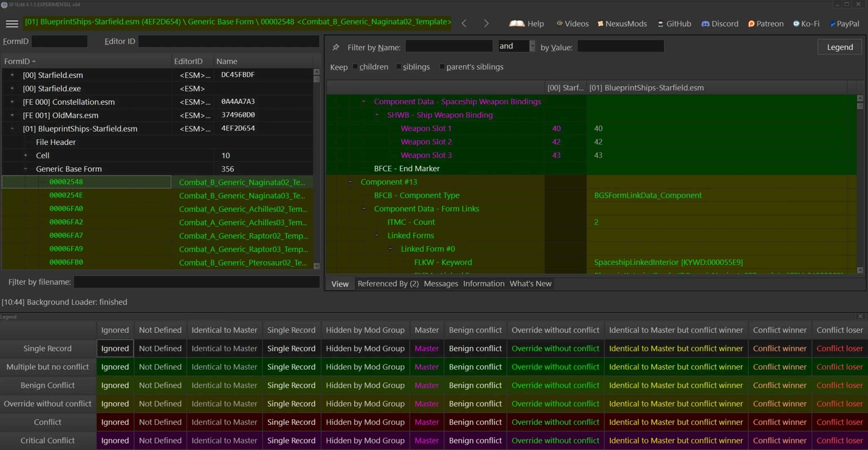Open the NexusMods link icon
This screenshot has width=868, height=450.
[600, 23]
